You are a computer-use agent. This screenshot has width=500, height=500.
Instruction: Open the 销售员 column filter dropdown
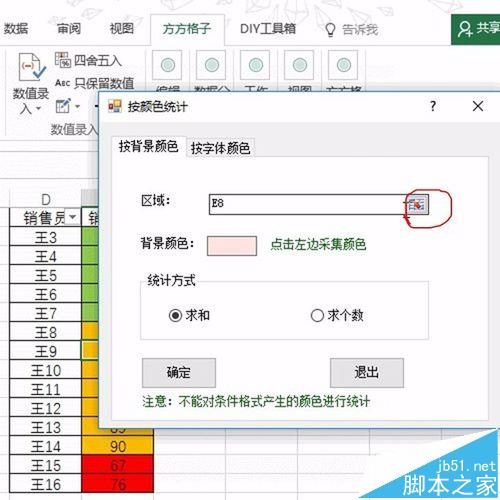point(73,217)
